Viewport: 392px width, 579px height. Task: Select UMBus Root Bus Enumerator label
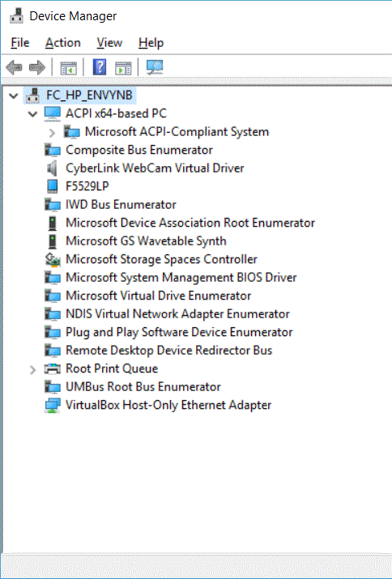(x=143, y=386)
